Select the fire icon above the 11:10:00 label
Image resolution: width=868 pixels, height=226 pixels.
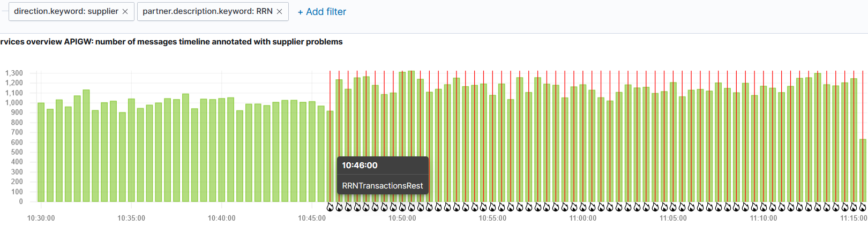click(x=764, y=207)
